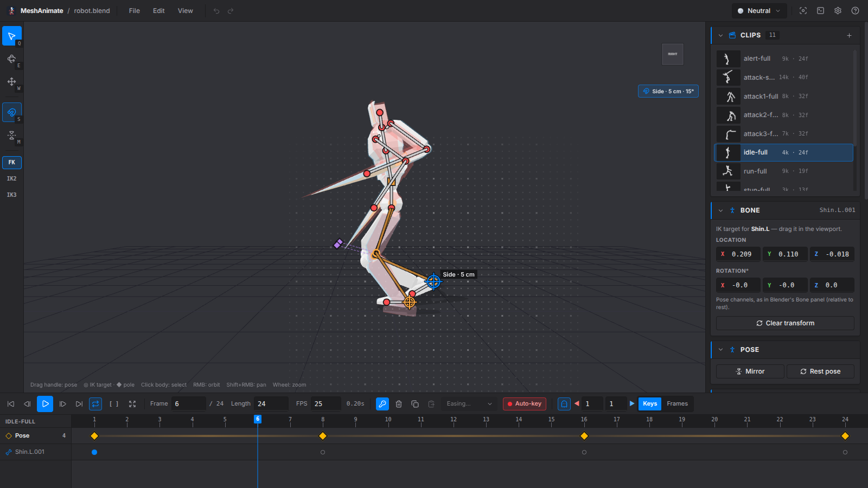The width and height of the screenshot is (868, 488).
Task: Activate the rotate tool in the left toolbar
Action: point(12,59)
